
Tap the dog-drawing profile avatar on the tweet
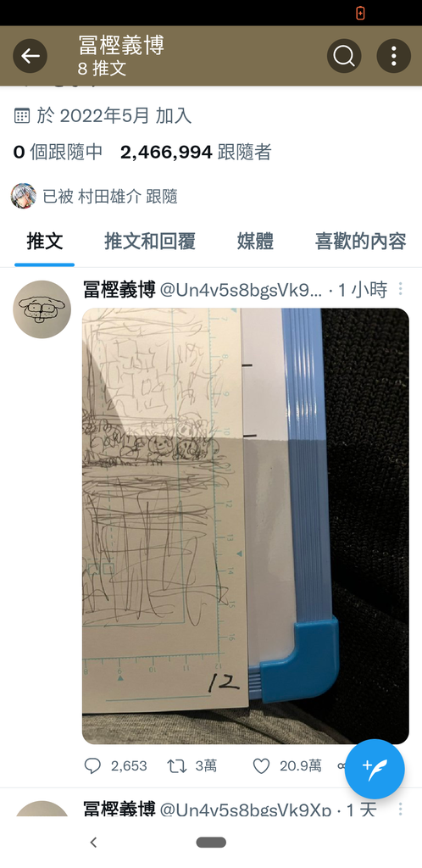point(42,309)
